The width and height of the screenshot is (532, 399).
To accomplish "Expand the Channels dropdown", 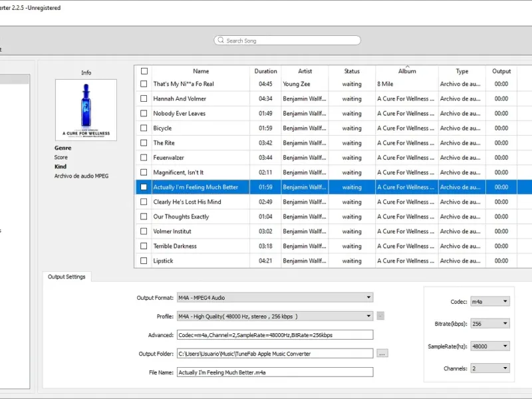I will [489, 368].
